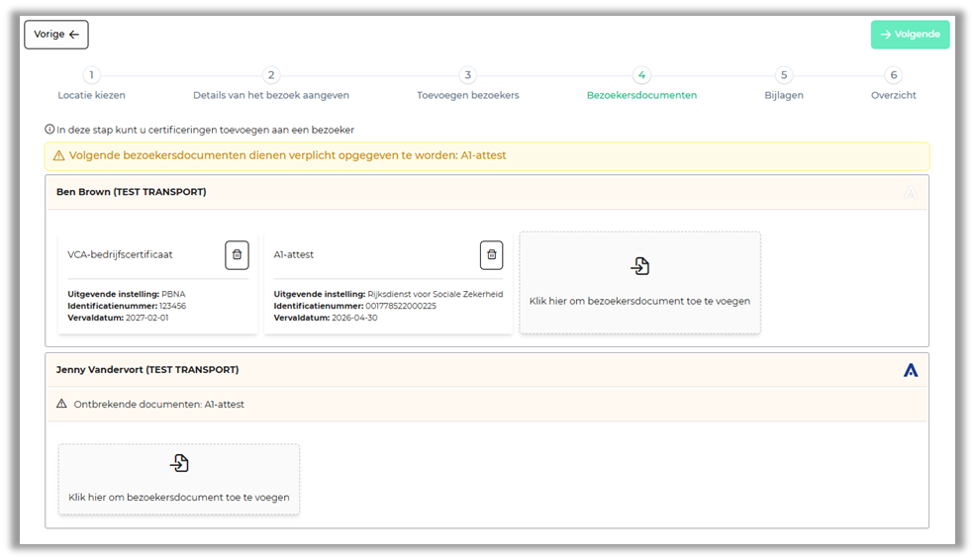Navigate to step 6 Overzicht
The image size is (975, 560).
coord(893,76)
